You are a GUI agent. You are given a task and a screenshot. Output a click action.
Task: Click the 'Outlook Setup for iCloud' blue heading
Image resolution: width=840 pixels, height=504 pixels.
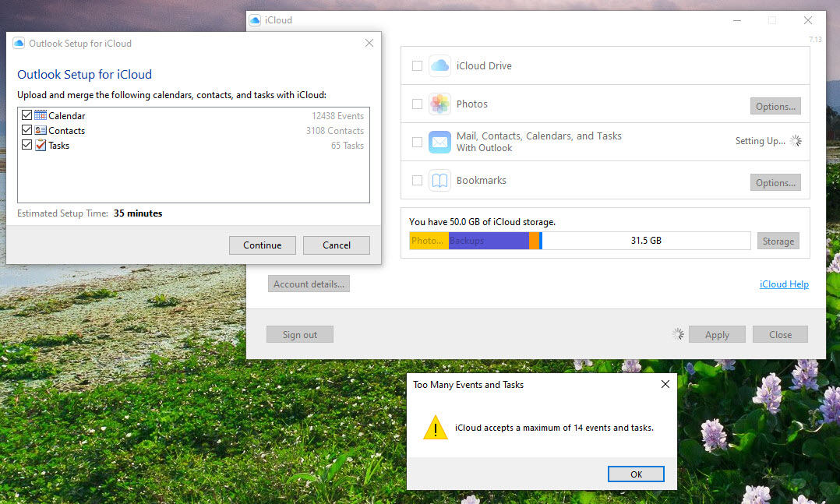(x=85, y=75)
